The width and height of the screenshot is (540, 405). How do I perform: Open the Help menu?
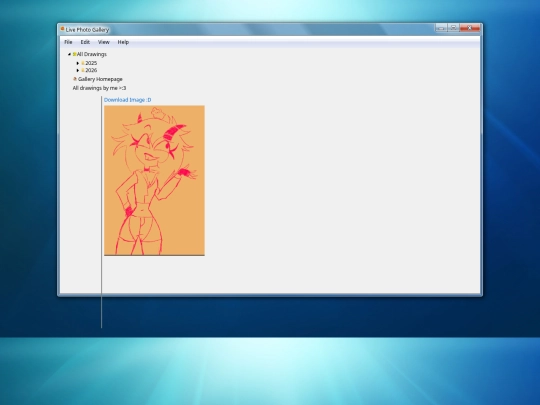click(x=123, y=42)
